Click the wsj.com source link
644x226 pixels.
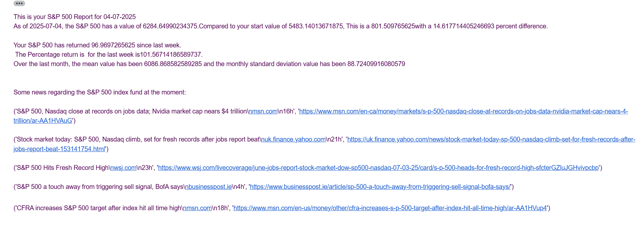point(123,168)
